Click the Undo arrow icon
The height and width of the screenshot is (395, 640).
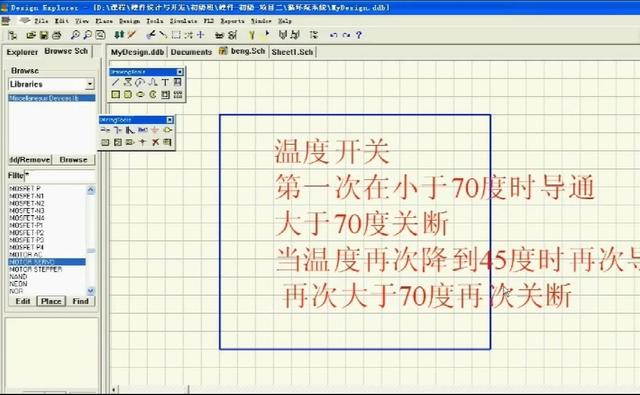[x=333, y=35]
